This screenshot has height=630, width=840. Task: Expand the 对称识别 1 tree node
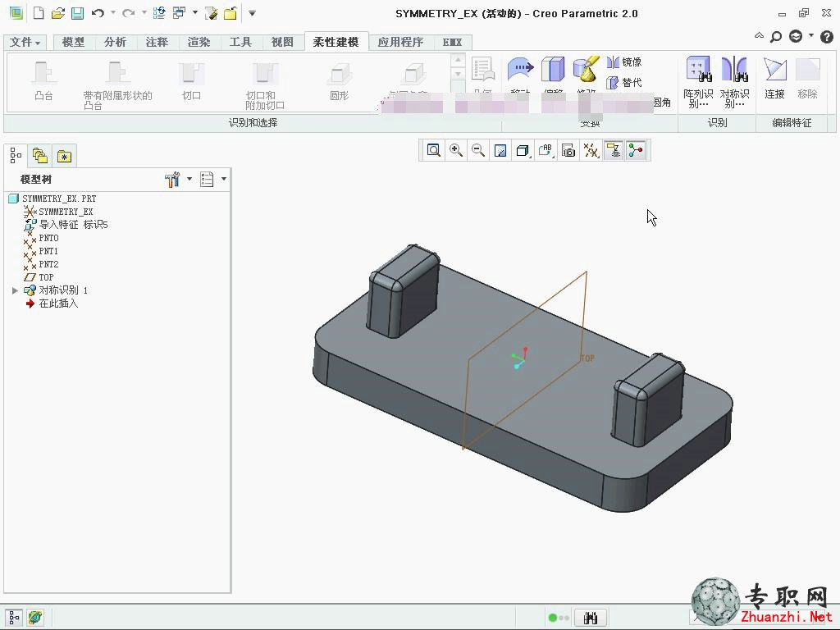tap(15, 290)
